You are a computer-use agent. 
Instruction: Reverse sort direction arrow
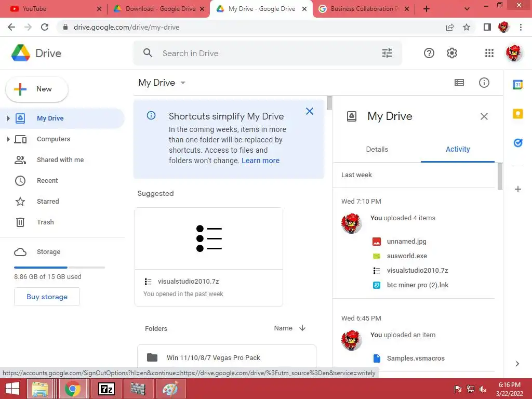pos(302,328)
